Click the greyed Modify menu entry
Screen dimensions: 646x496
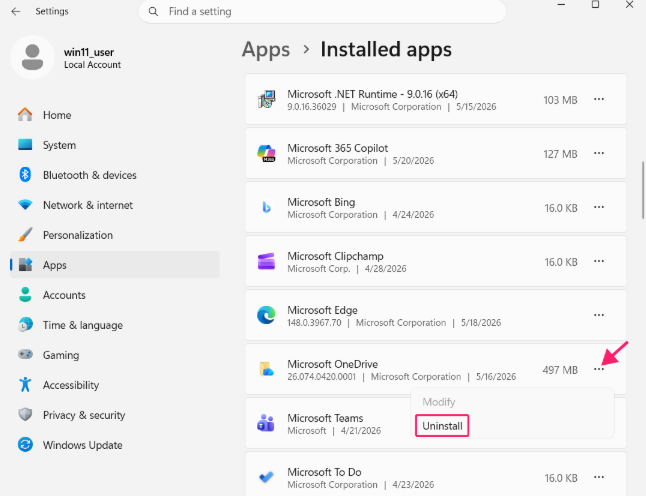(x=439, y=402)
